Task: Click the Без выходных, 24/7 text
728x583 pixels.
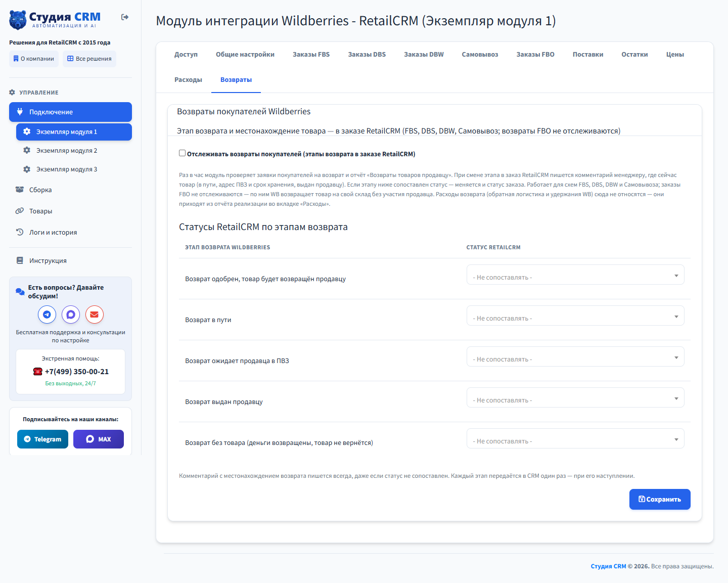Action: tap(71, 383)
